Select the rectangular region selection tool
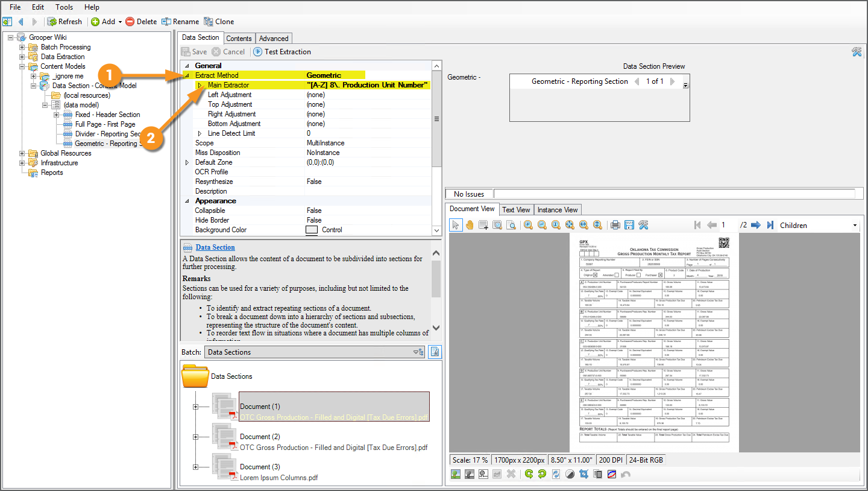 pos(483,225)
